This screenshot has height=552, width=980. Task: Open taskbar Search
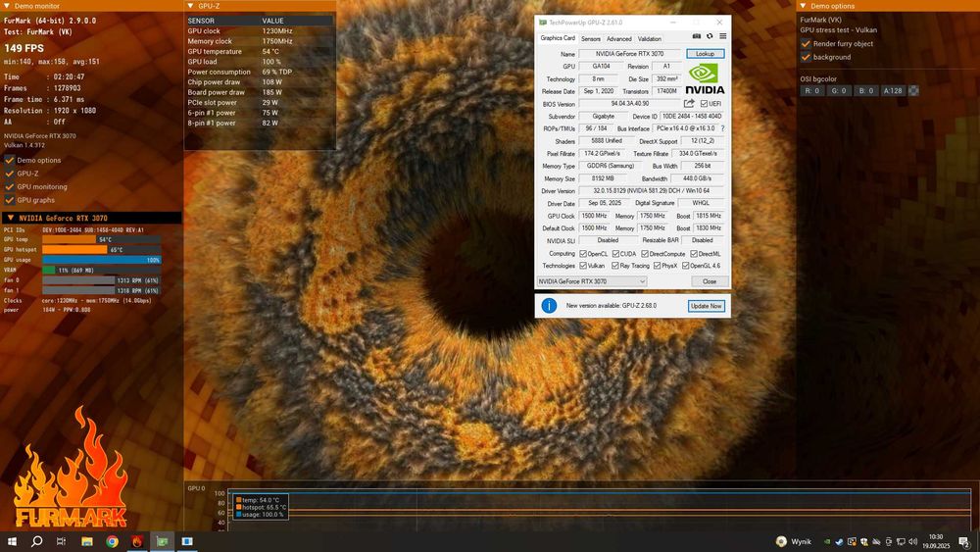[37, 541]
